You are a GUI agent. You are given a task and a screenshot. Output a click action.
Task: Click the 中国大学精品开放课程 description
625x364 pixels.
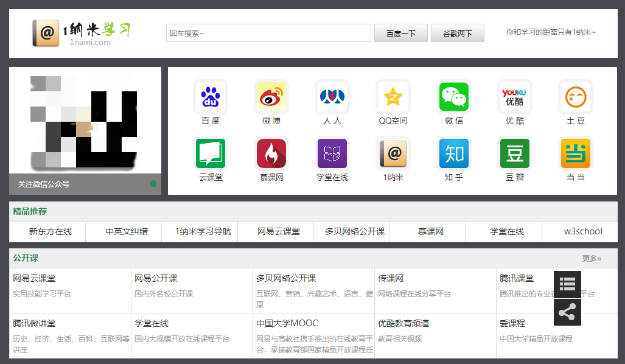click(x=536, y=339)
